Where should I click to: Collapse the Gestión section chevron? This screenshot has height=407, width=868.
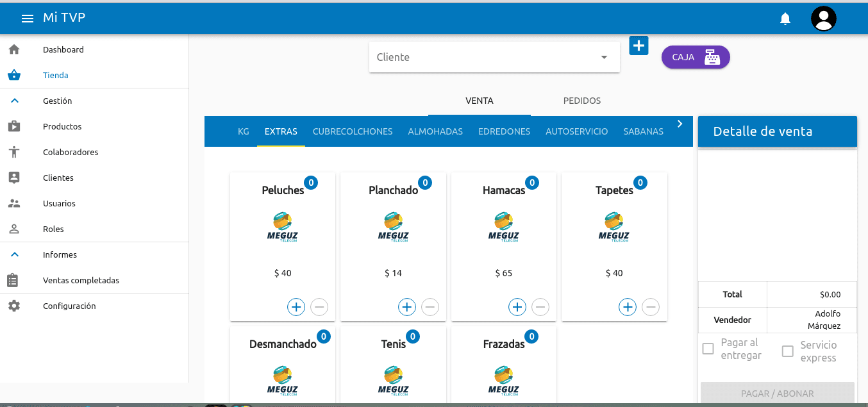pyautogui.click(x=15, y=101)
